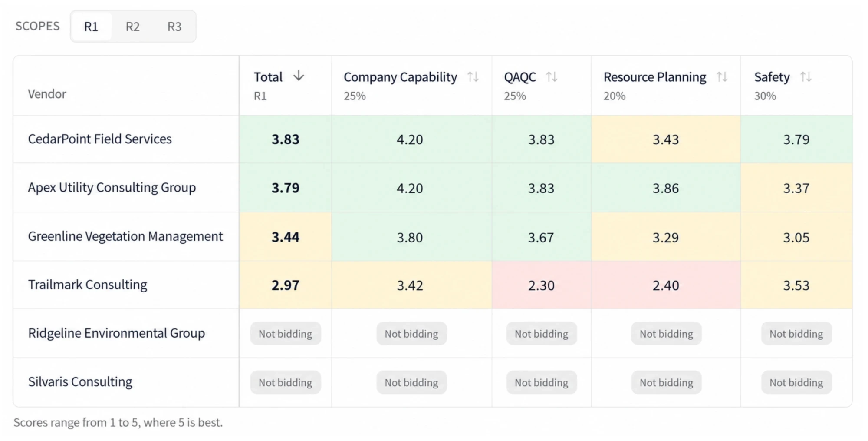This screenshot has width=868, height=441.
Task: Click Silvaris Total Not bidding badge
Action: pos(286,382)
